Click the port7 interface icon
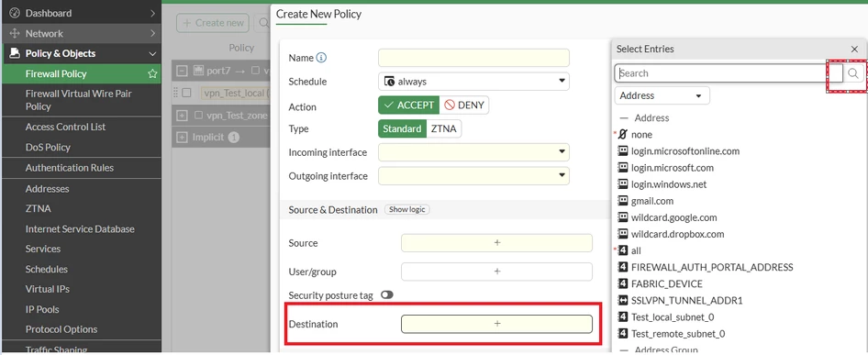This screenshot has height=355, width=868. tap(199, 71)
